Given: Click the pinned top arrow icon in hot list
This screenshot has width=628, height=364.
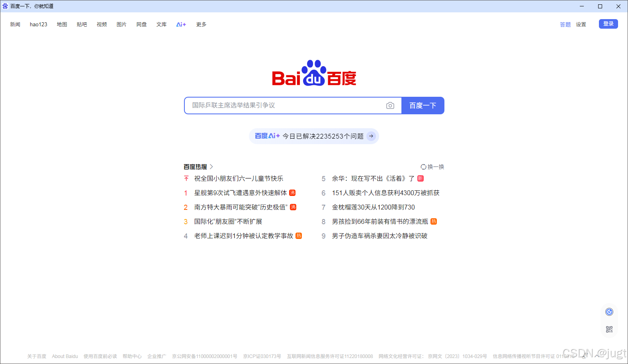Looking at the screenshot, I should tap(186, 178).
